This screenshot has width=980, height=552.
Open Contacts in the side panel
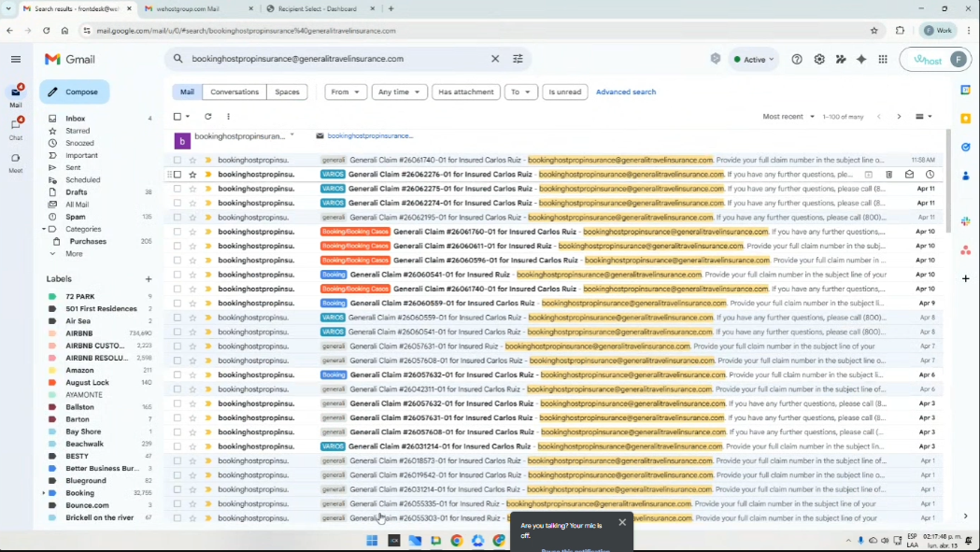[x=966, y=177]
